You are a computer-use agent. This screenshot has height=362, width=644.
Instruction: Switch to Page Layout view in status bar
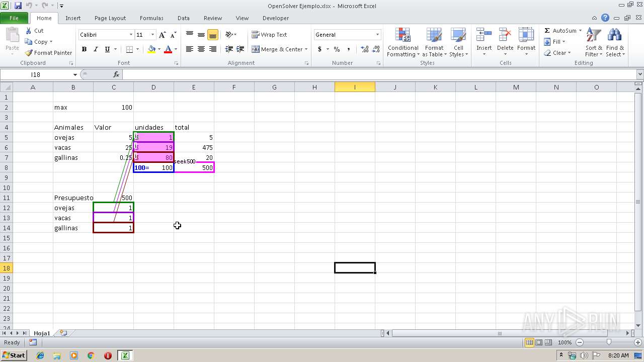click(539, 342)
